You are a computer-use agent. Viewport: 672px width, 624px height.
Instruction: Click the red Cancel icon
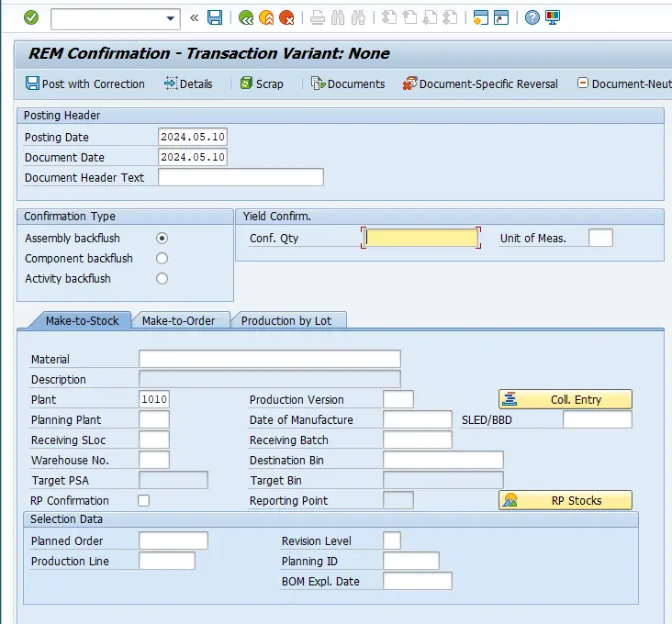click(x=286, y=17)
